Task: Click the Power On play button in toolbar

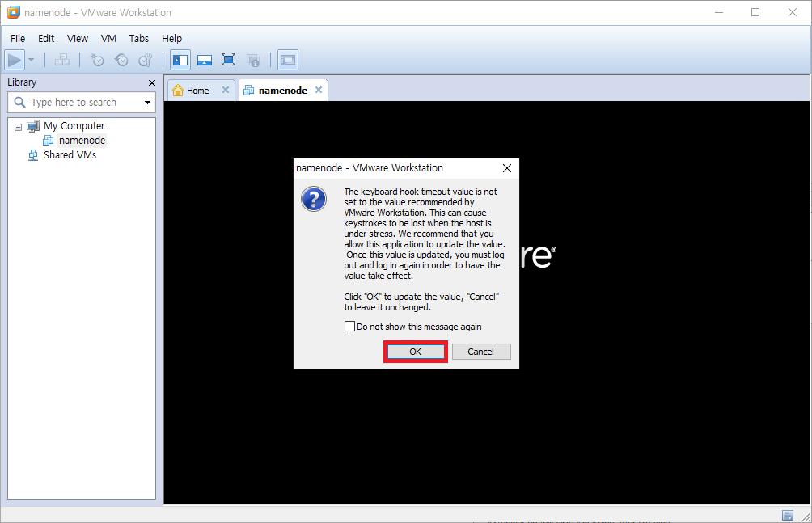Action: click(x=15, y=60)
